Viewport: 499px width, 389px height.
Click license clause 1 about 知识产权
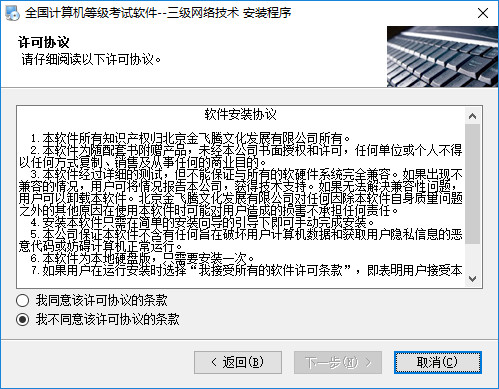(x=190, y=138)
